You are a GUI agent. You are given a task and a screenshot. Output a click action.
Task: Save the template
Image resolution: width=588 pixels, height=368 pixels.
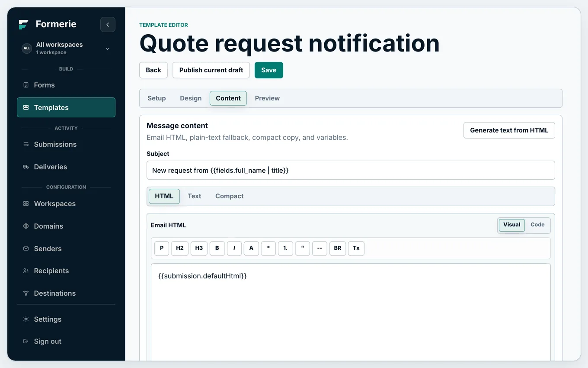click(269, 70)
